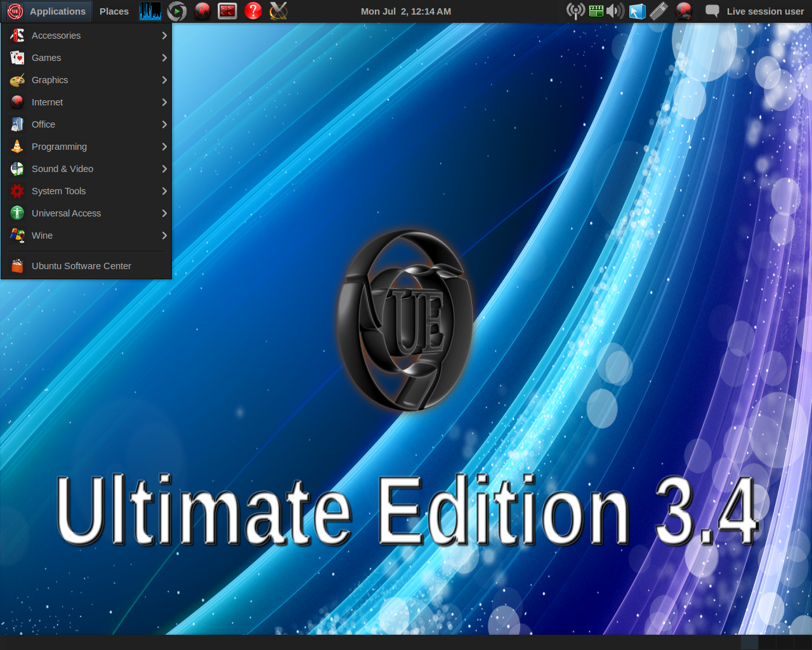
Task: Open the keyboard indicator in the system tray
Action: point(658,11)
